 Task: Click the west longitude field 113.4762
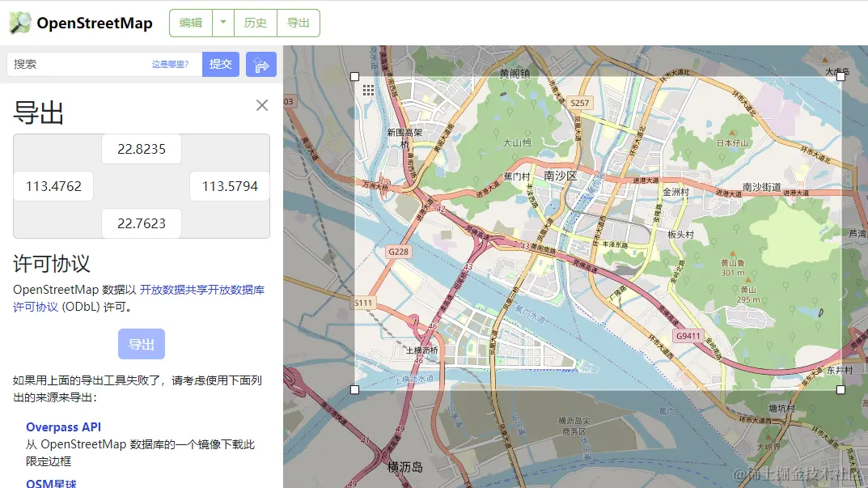[53, 186]
